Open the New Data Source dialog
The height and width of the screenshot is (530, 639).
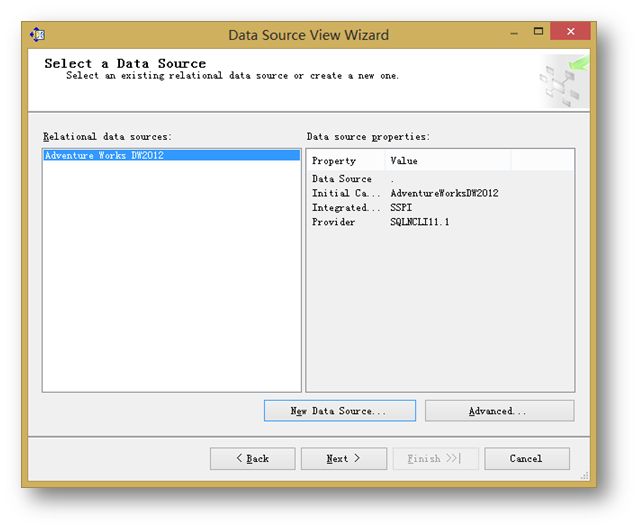click(340, 411)
